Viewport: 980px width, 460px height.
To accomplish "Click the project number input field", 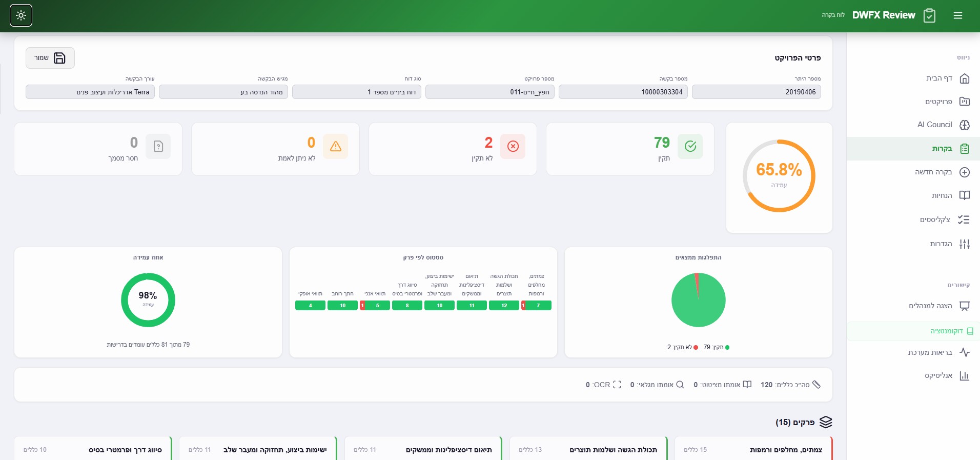I will [x=489, y=92].
